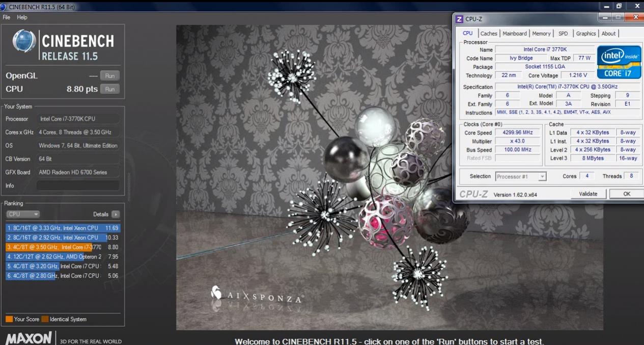Run the OpenGL benchmark test
Screen dimensions: 644x345
[109, 76]
